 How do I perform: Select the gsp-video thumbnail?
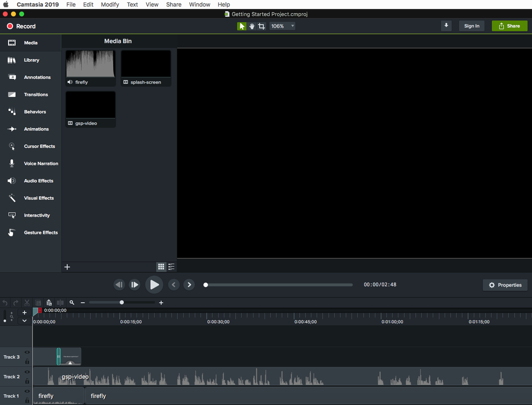click(x=91, y=109)
